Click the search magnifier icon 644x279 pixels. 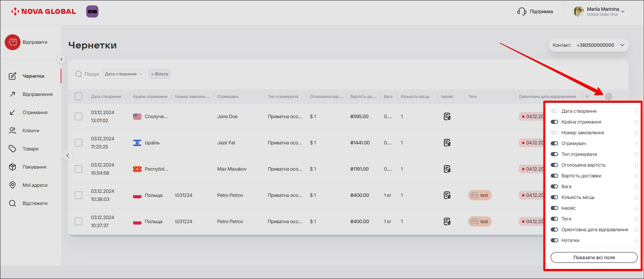(x=79, y=74)
